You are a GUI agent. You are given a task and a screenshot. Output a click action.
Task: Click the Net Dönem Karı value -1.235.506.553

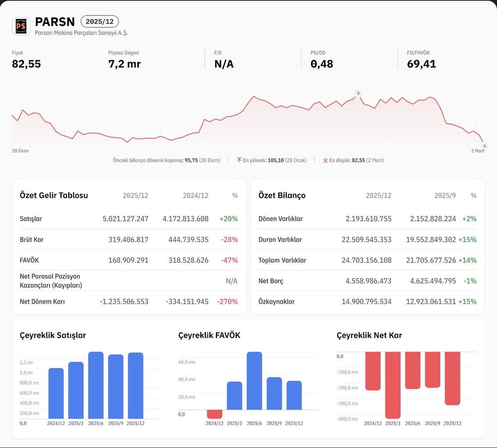point(124,302)
